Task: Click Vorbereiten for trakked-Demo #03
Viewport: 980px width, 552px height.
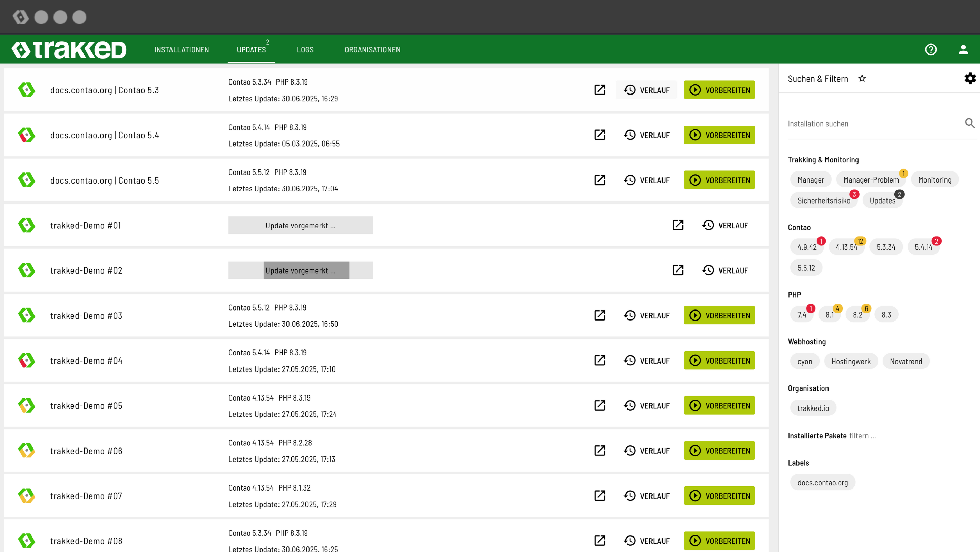Action: 719,315
